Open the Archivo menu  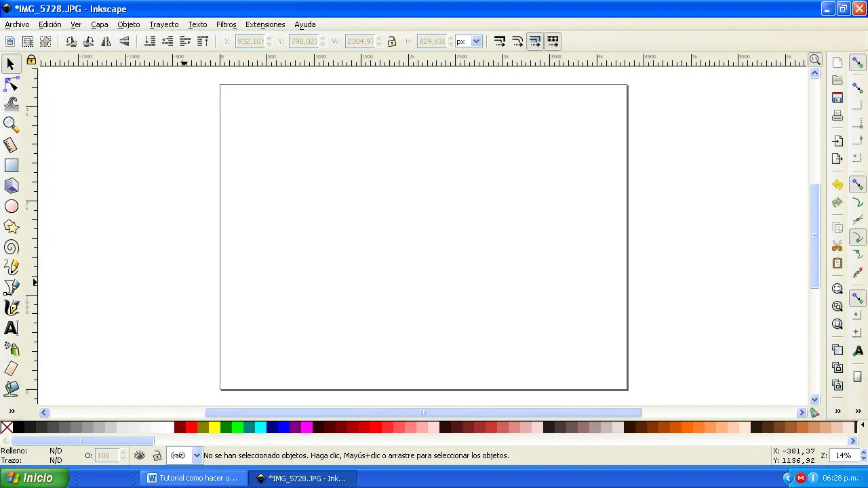17,24
